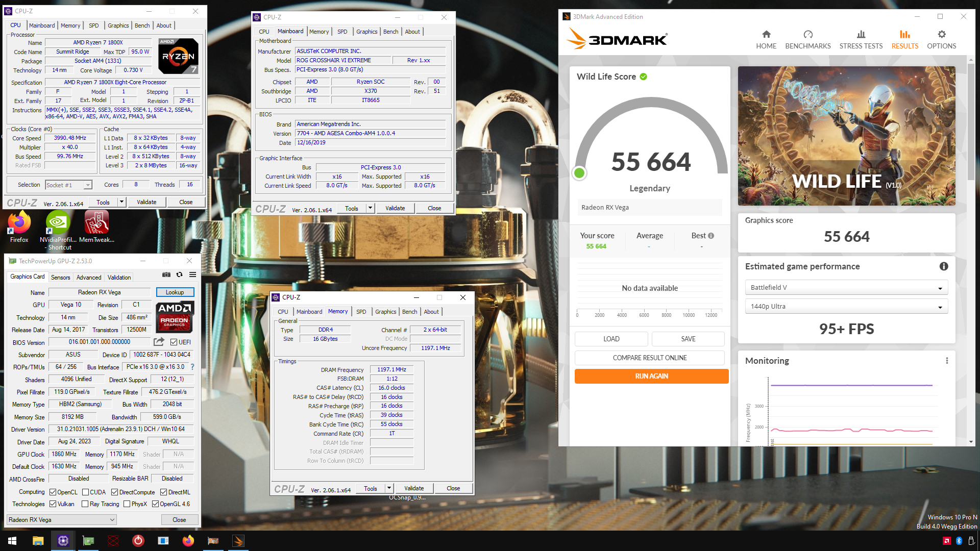Click the Lookup button in GPU-Z

tap(175, 292)
